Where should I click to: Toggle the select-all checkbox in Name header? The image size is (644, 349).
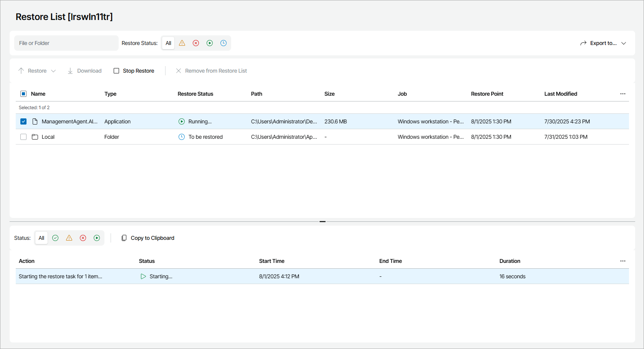coord(23,94)
